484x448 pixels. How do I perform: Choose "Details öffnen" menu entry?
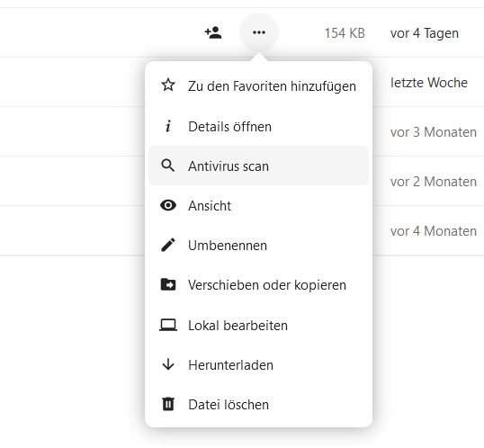point(259,127)
